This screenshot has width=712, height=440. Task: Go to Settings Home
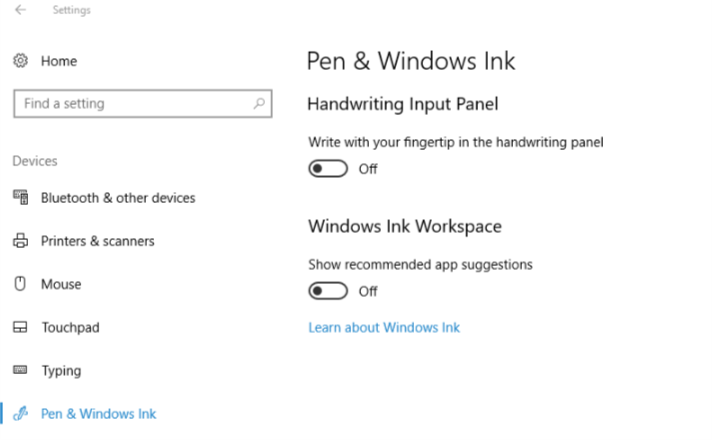pyautogui.click(x=59, y=61)
